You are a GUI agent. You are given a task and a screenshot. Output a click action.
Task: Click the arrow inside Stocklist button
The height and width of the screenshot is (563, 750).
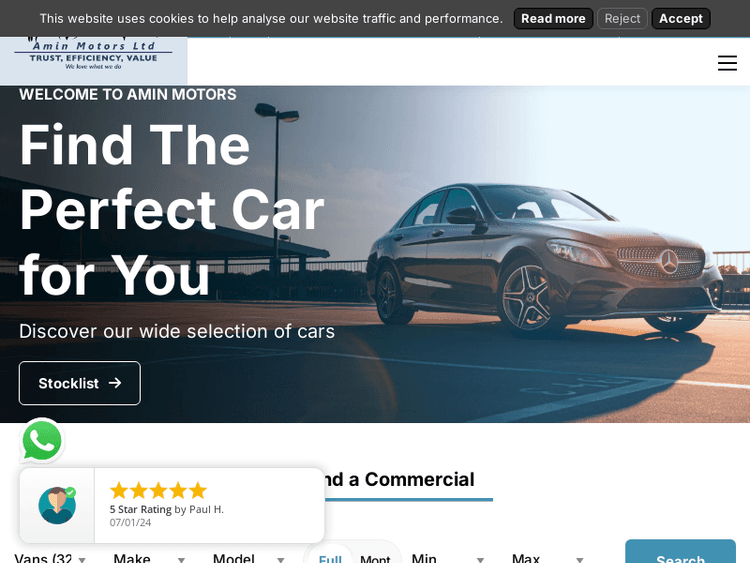click(x=115, y=383)
